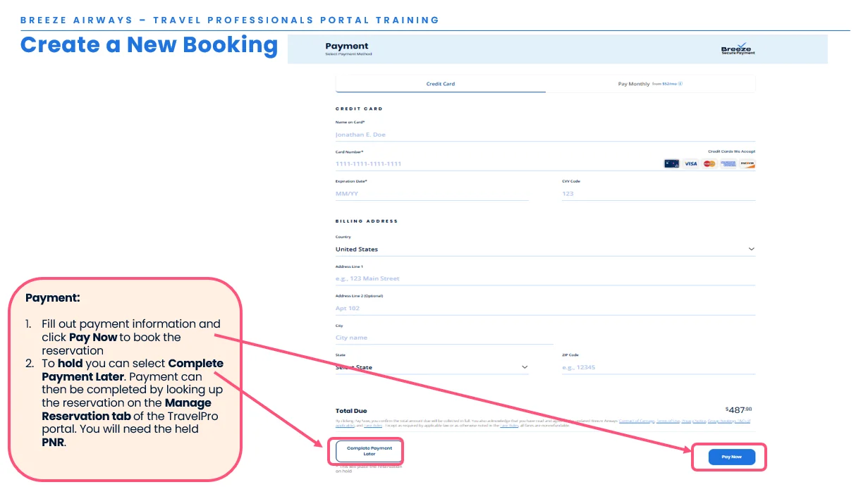Viewport: 868px width, 487px height.
Task: Click the chevron arrow of Country dropdown
Action: [x=751, y=249]
